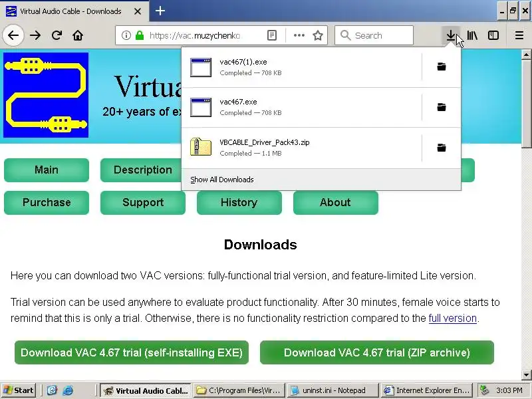This screenshot has height=399, width=532.
Task: Download VAC 4.67 trial self-installing EXE
Action: [132, 352]
